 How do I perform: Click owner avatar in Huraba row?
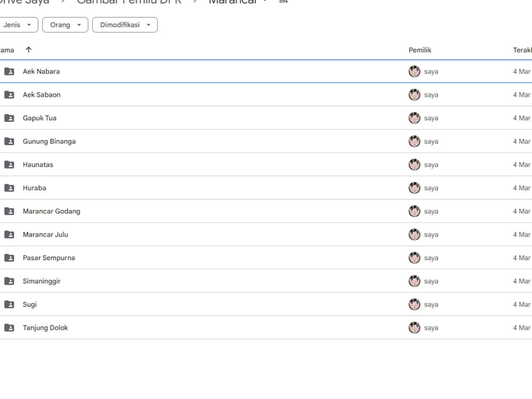[x=414, y=188]
